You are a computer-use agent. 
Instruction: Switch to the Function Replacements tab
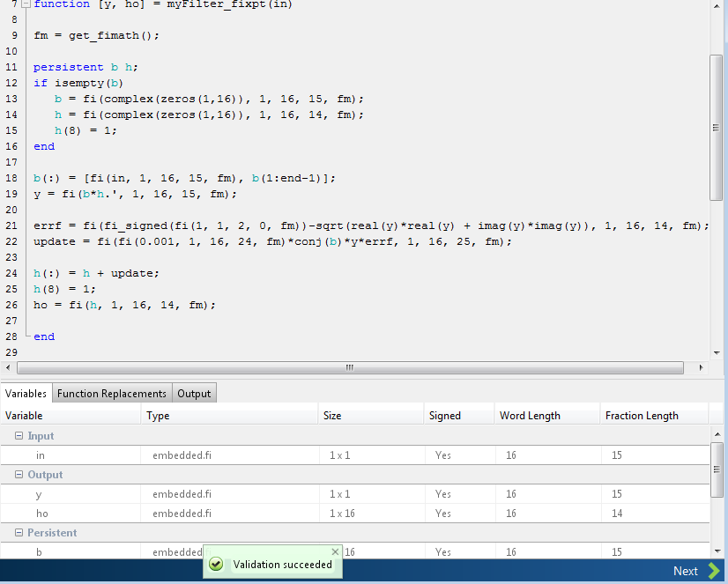[x=112, y=394]
